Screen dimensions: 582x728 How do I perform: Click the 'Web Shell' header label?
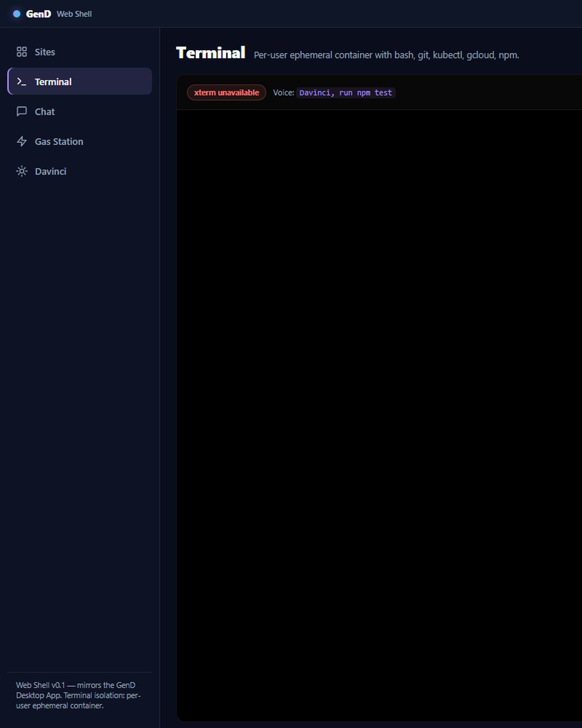pyautogui.click(x=74, y=14)
